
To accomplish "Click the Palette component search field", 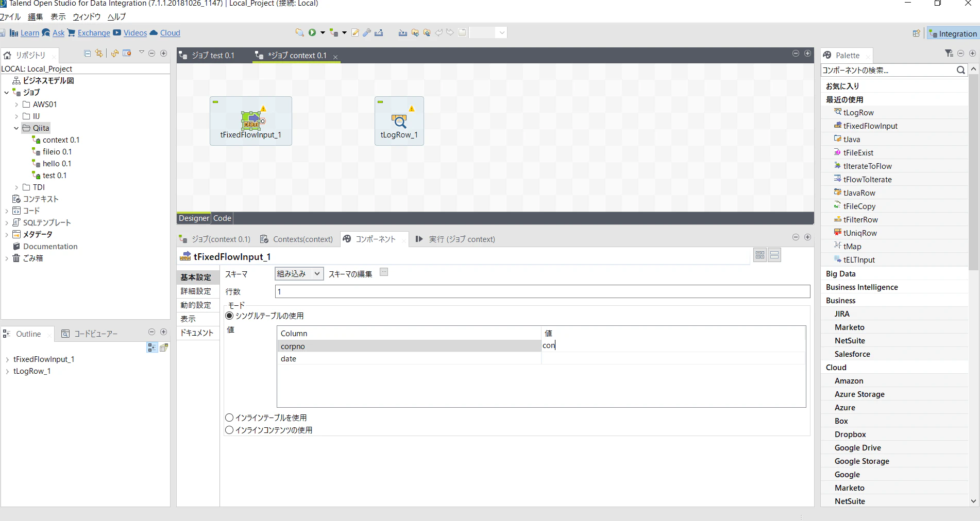I will (888, 70).
